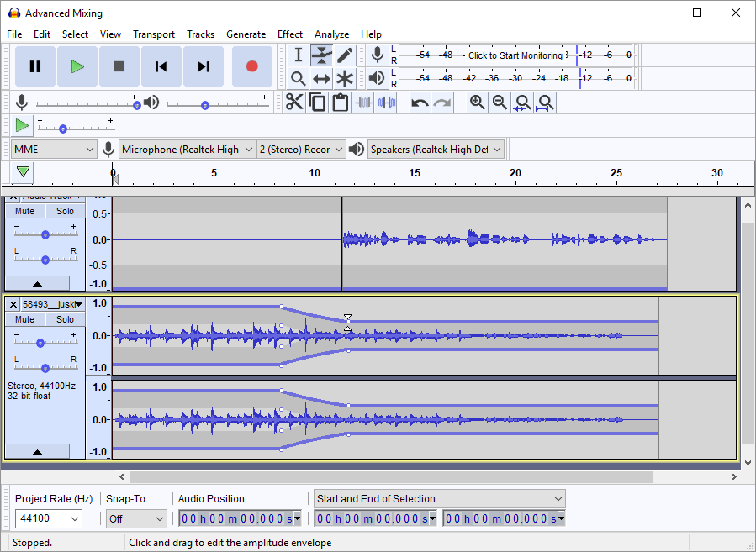
Task: Open the Effect menu
Action: click(x=289, y=34)
